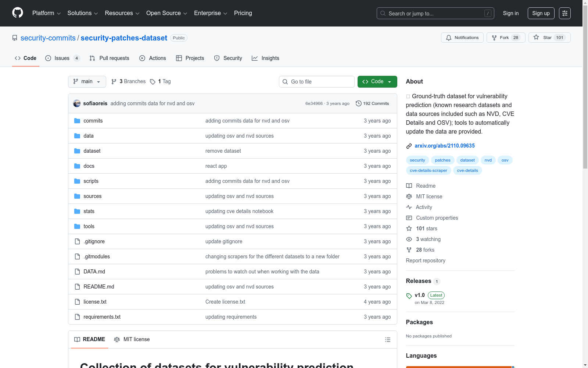This screenshot has height=368, width=588.
Task: Click the Notifications bell button
Action: (462, 38)
